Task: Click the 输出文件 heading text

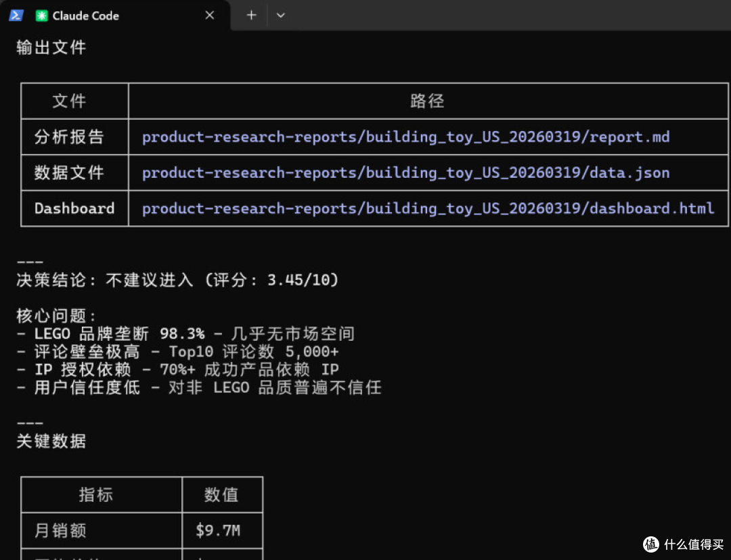Action: 51,47
